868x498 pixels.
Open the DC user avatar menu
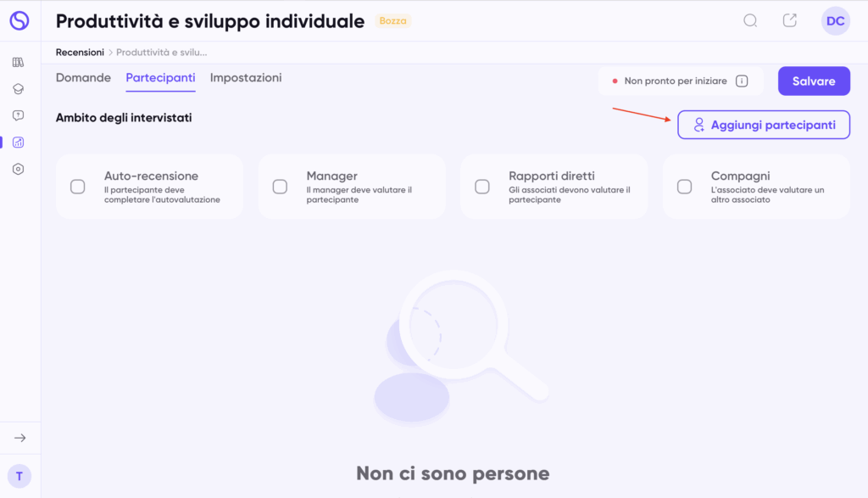835,21
